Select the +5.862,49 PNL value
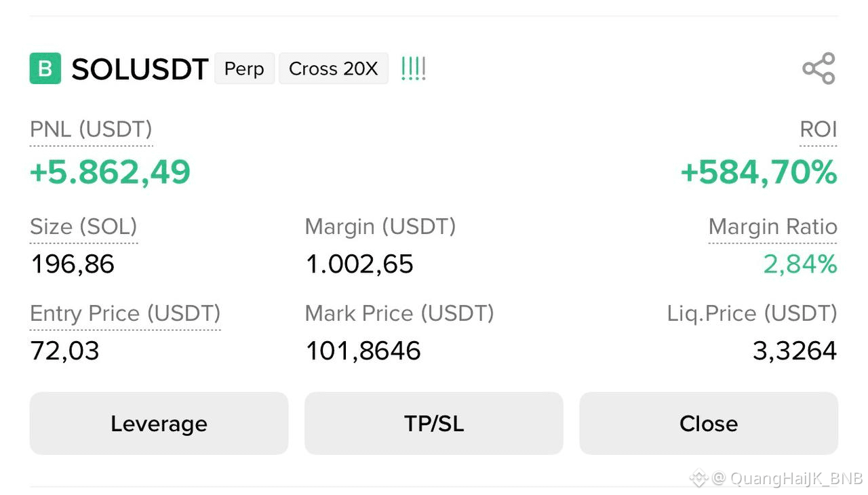Image resolution: width=868 pixels, height=495 pixels. click(x=110, y=172)
